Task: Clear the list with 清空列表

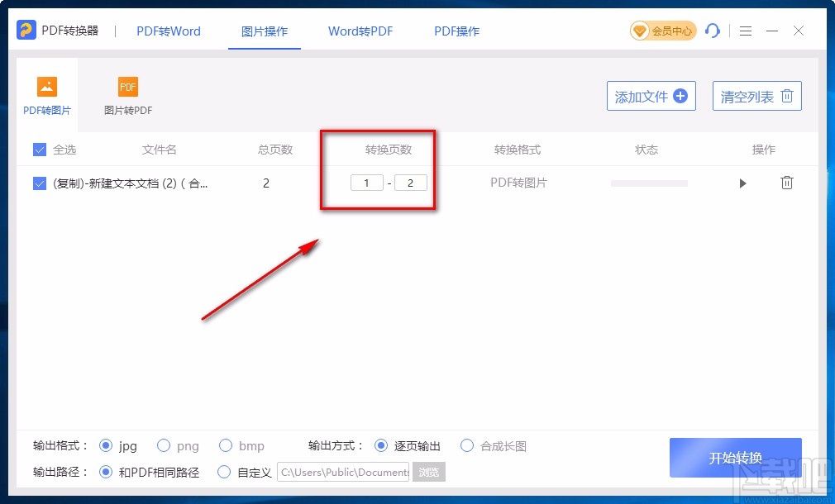Action: pyautogui.click(x=756, y=95)
